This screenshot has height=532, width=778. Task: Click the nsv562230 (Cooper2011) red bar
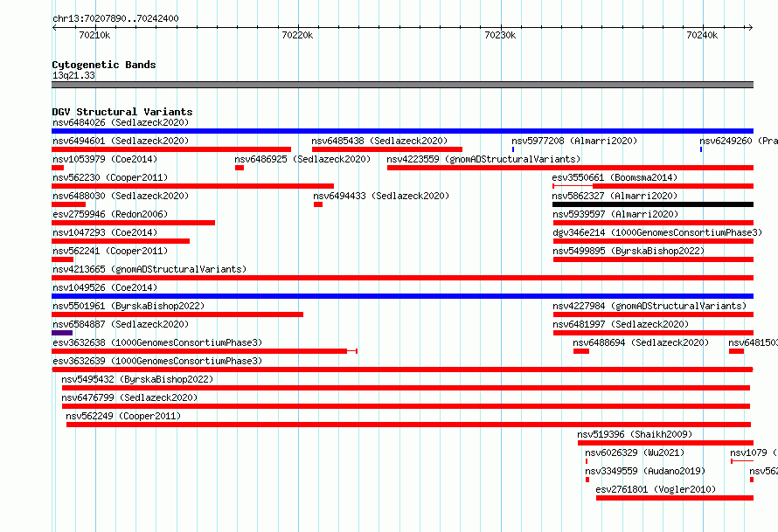point(192,186)
